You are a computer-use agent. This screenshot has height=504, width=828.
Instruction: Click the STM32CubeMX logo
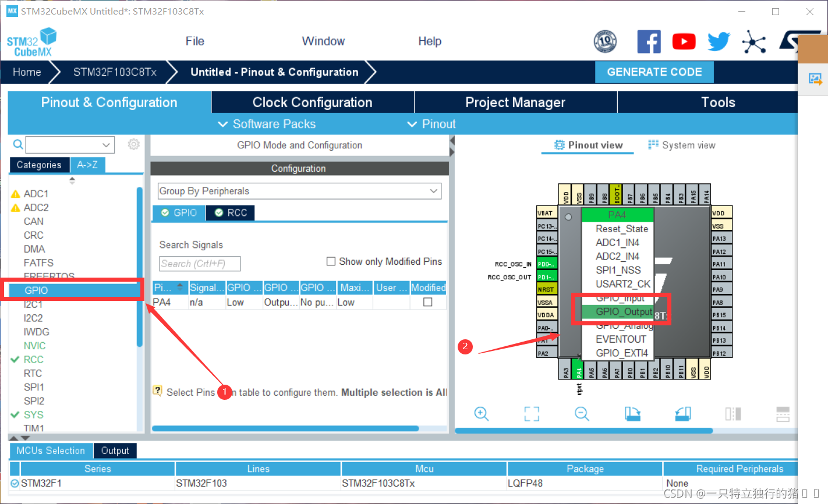pyautogui.click(x=31, y=42)
